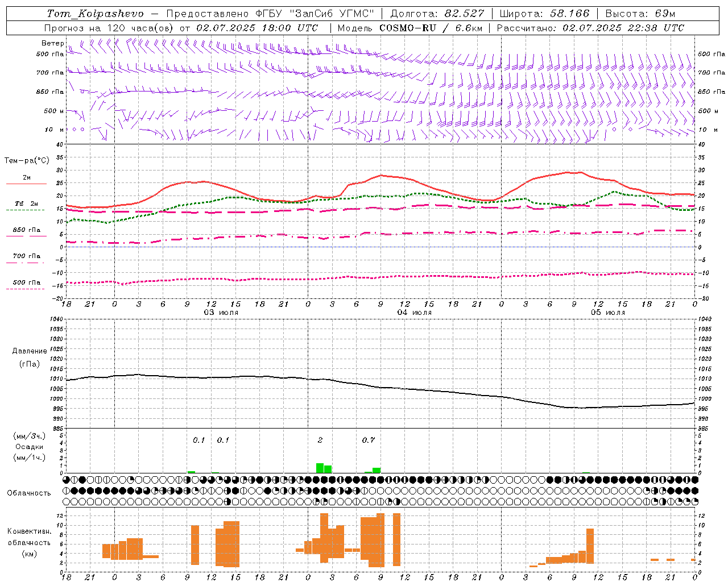
Task: Click the Td 2м dew point legend entry
Action: (x=27, y=203)
